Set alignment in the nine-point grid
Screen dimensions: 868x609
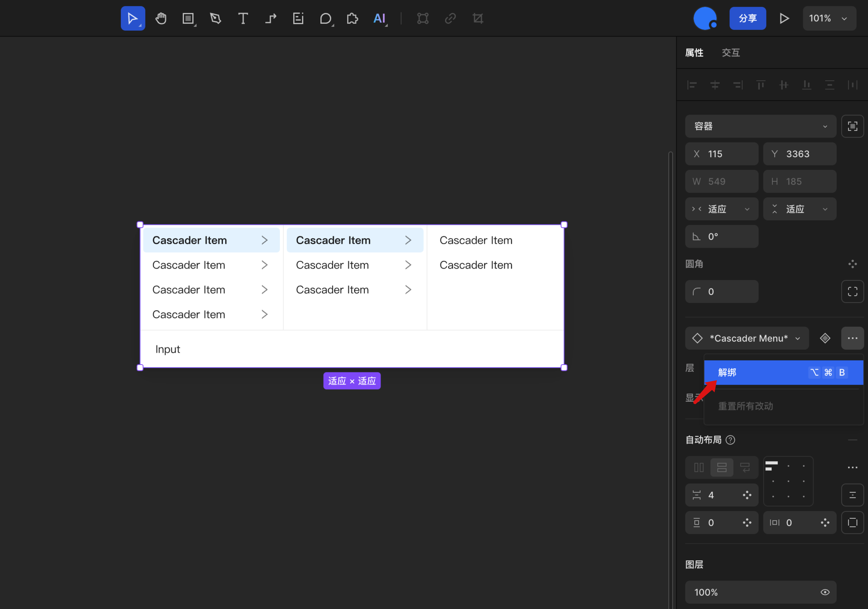788,481
